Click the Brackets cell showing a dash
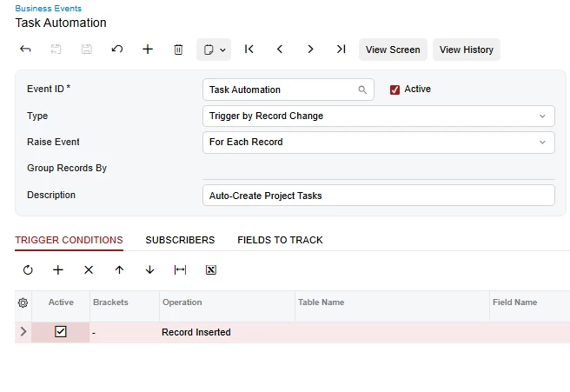Viewport: 570px width, 392px height. click(x=124, y=332)
